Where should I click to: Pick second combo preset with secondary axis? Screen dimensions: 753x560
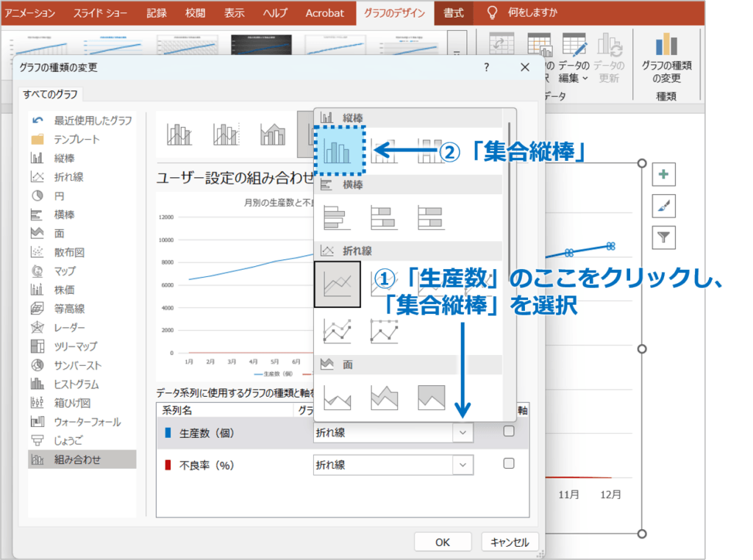click(226, 134)
